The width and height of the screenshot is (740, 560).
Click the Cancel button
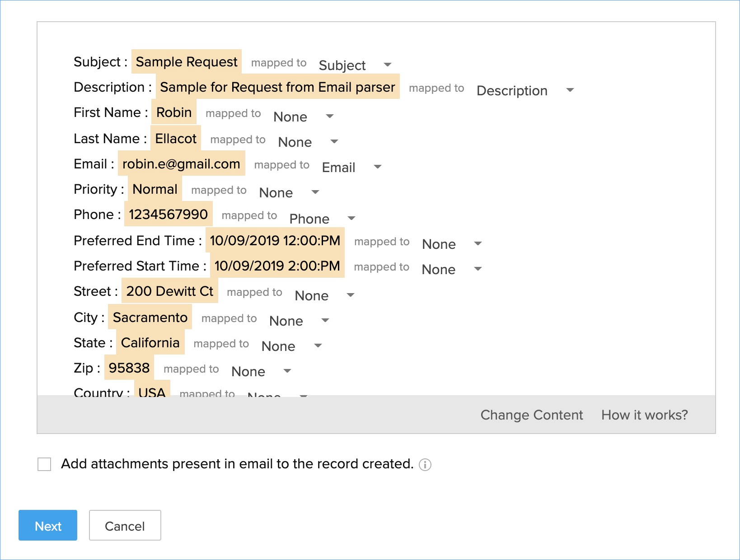tap(125, 526)
